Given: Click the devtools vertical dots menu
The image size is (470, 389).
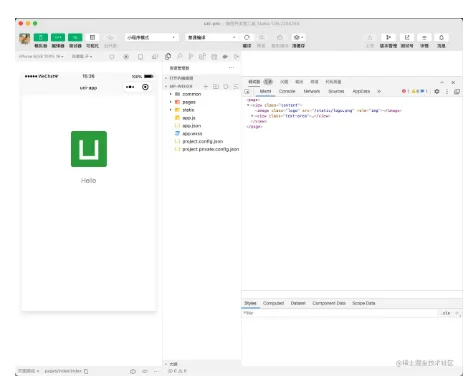Looking at the screenshot, I should [x=447, y=91].
